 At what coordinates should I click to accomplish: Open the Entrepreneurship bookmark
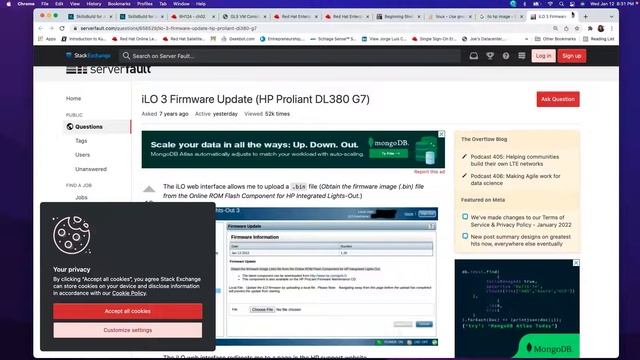click(282, 39)
